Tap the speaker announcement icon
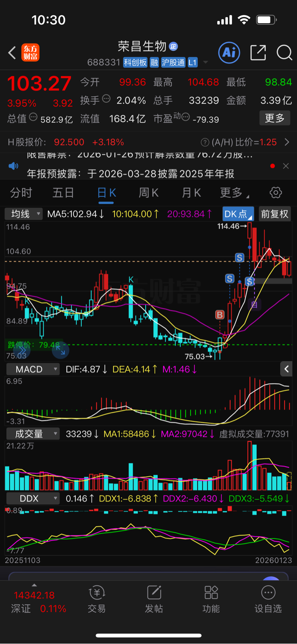Screen dimensions: 297x644 pyautogui.click(x=14, y=166)
